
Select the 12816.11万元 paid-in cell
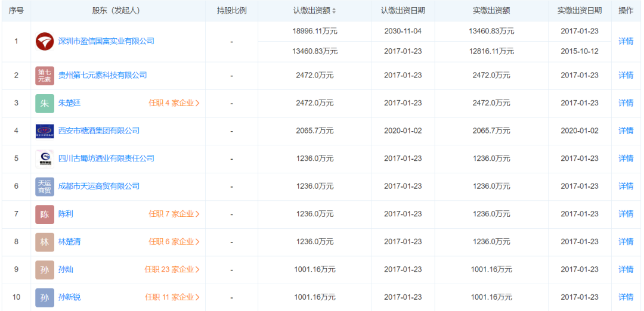pyautogui.click(x=491, y=51)
